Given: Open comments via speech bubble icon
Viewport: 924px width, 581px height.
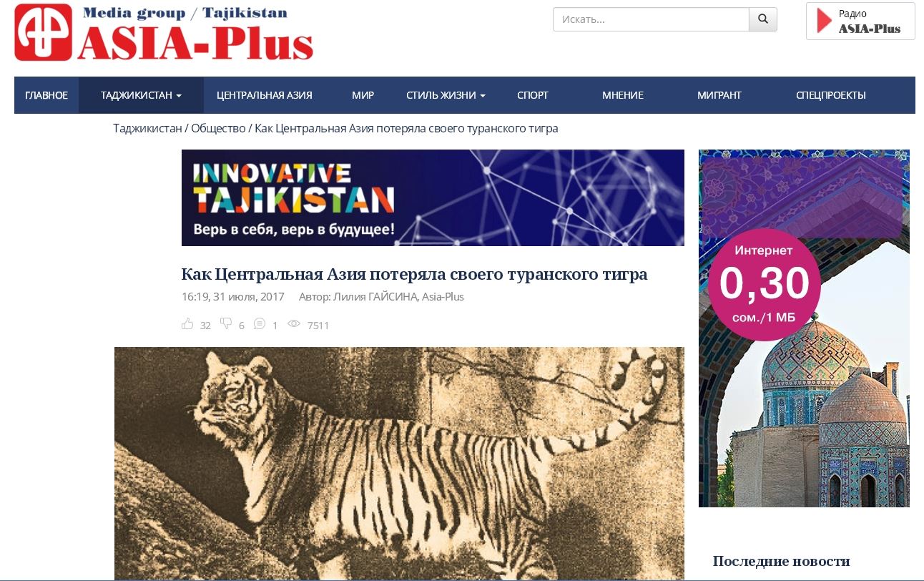Looking at the screenshot, I should (260, 324).
